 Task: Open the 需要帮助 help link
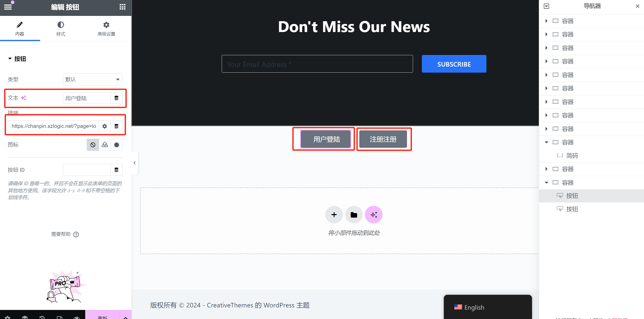pos(61,234)
